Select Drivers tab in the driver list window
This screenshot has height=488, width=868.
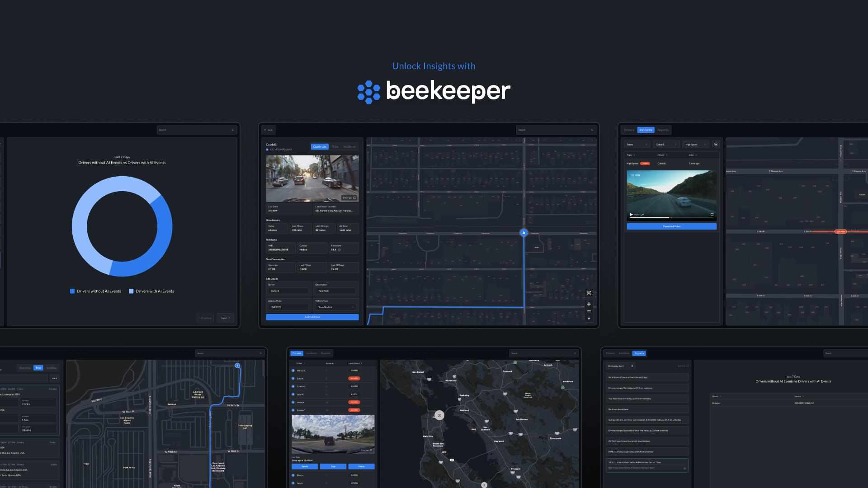click(x=297, y=353)
